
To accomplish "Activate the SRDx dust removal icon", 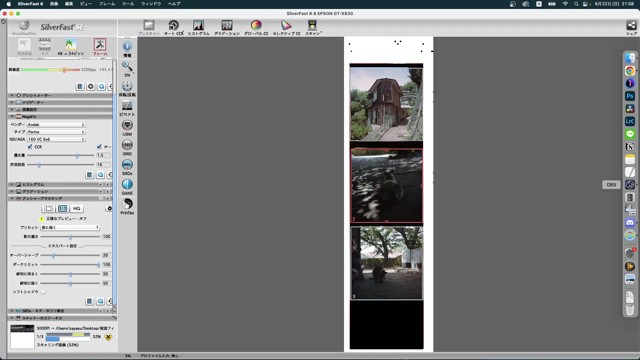I will (x=127, y=164).
